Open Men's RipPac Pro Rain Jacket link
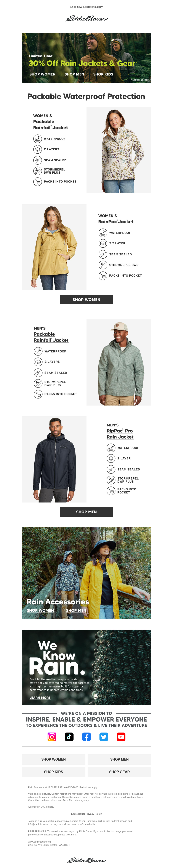 coord(120,434)
